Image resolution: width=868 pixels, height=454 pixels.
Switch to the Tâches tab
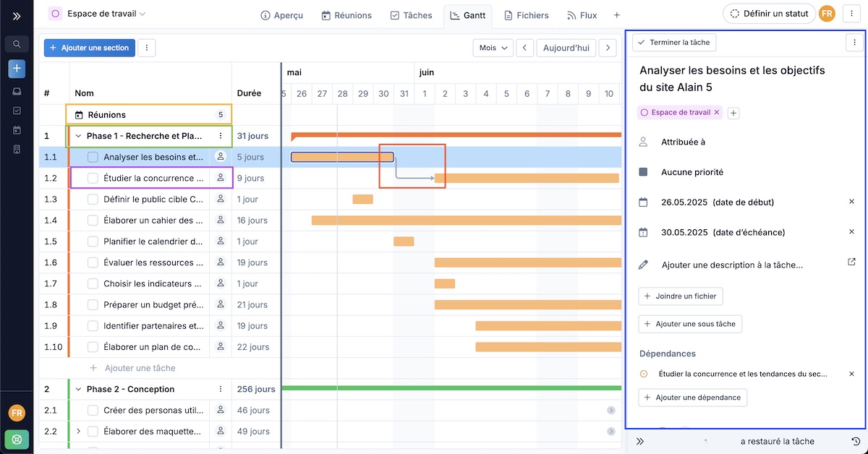[411, 15]
